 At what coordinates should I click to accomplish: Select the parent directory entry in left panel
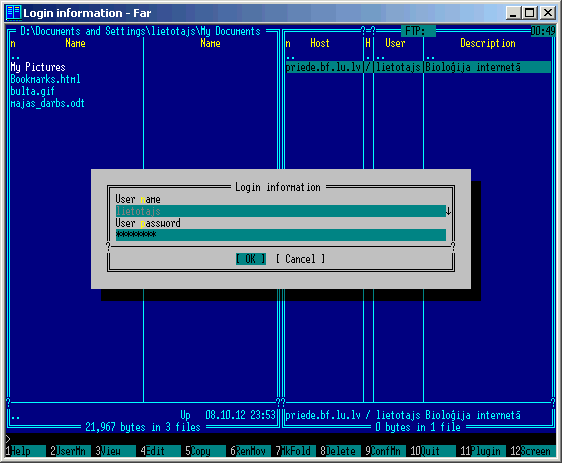click(x=15, y=57)
